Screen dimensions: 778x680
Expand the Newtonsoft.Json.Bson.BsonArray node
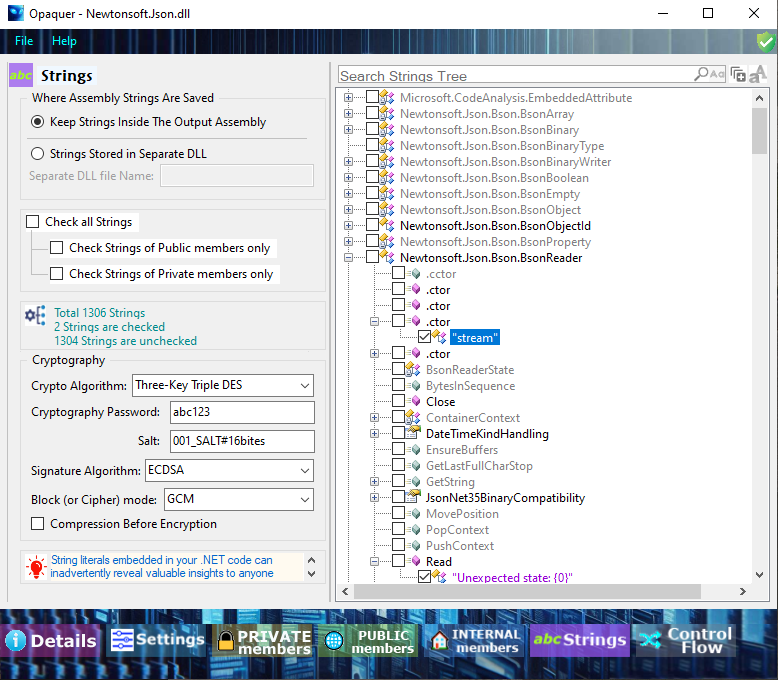coord(348,114)
